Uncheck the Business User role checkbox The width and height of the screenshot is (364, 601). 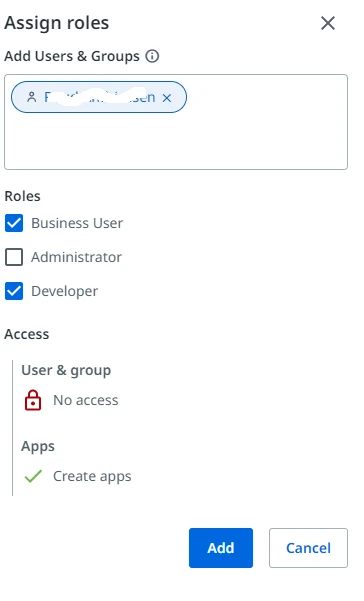click(14, 223)
